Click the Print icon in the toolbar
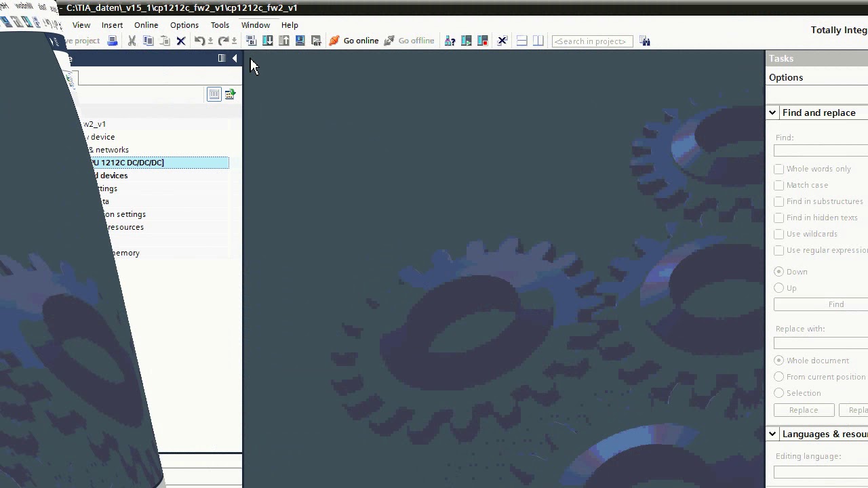 click(x=113, y=41)
